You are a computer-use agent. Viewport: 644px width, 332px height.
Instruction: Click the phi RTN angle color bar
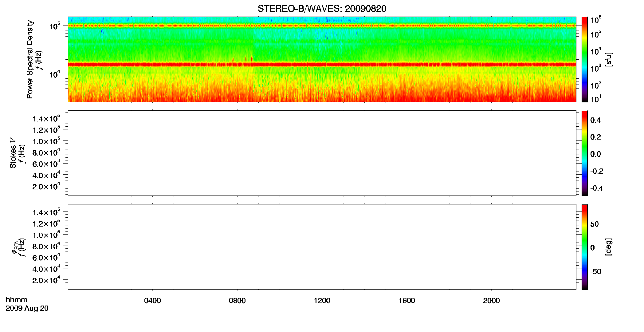pyautogui.click(x=584, y=247)
